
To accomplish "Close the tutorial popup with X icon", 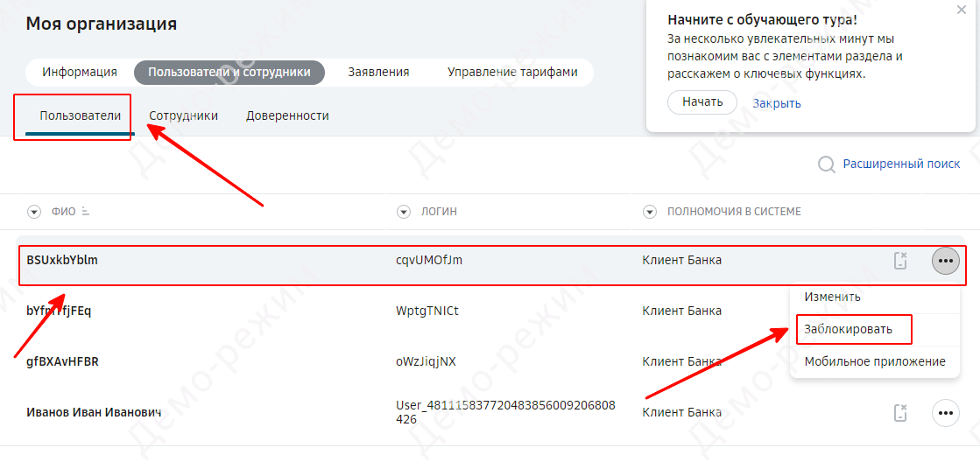I will click(x=961, y=10).
